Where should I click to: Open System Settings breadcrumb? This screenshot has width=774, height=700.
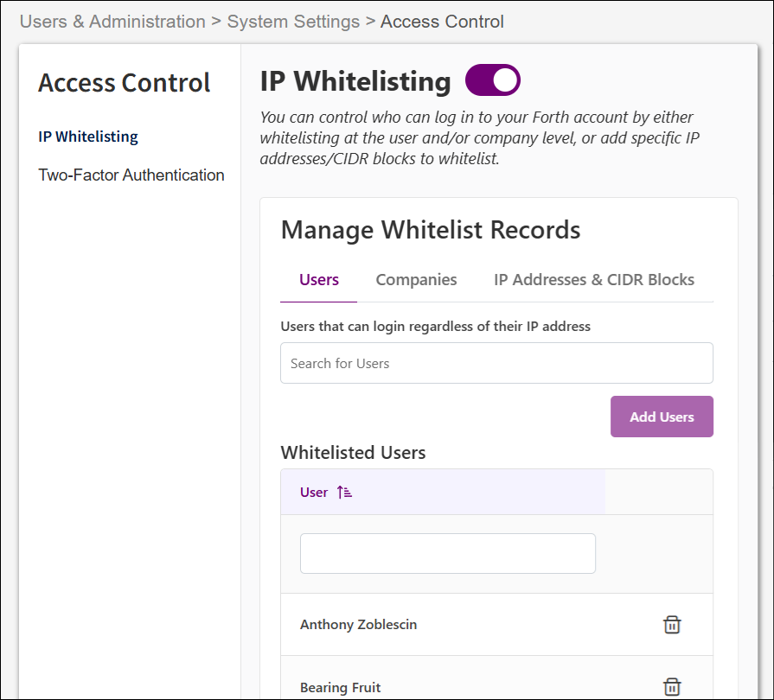293,22
